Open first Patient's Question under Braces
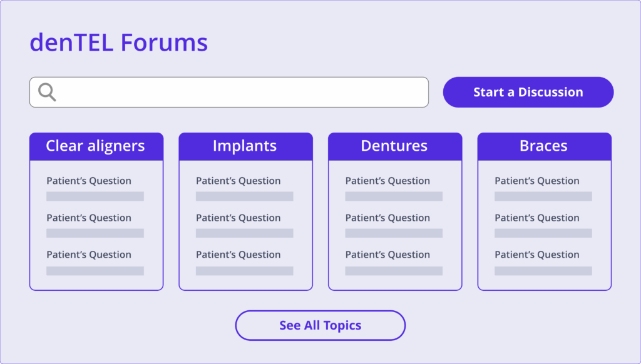This screenshot has width=641, height=364. pyautogui.click(x=536, y=181)
